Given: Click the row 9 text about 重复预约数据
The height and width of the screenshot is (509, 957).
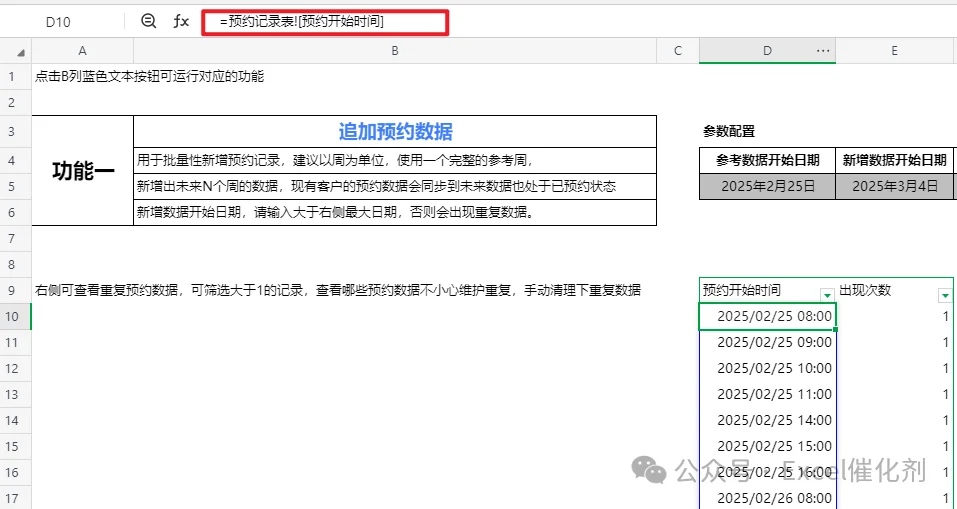Looking at the screenshot, I should pyautogui.click(x=338, y=290).
